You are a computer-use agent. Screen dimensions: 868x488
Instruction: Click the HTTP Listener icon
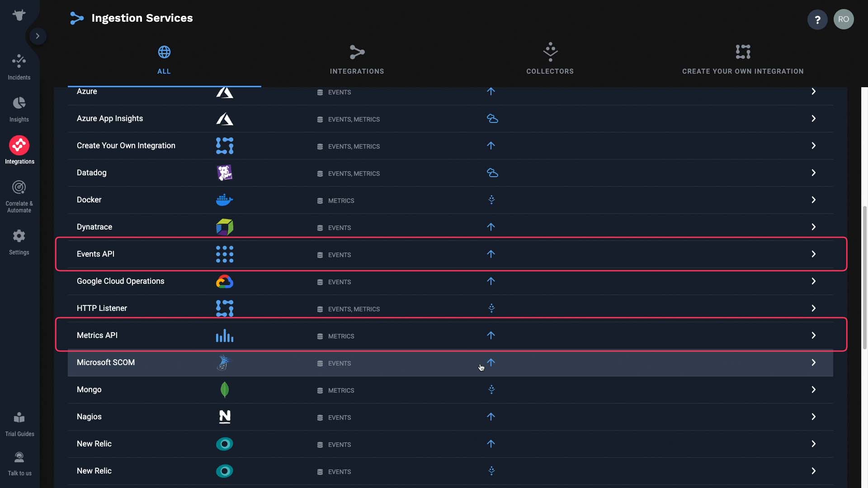click(x=225, y=308)
